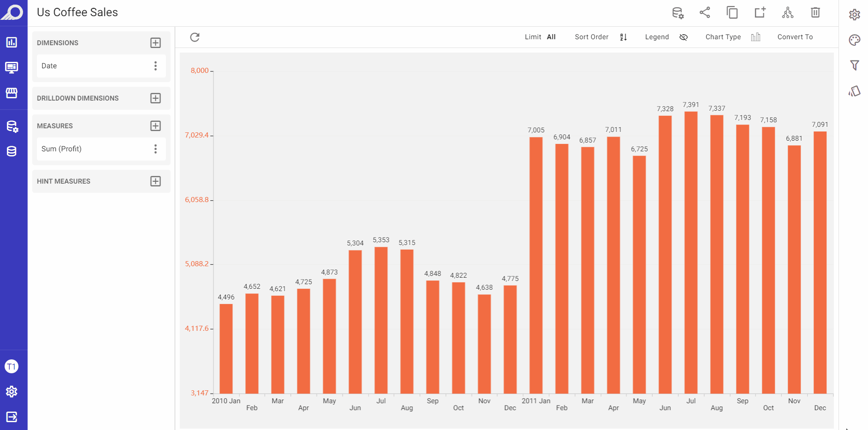Click the Sort Order label

591,37
